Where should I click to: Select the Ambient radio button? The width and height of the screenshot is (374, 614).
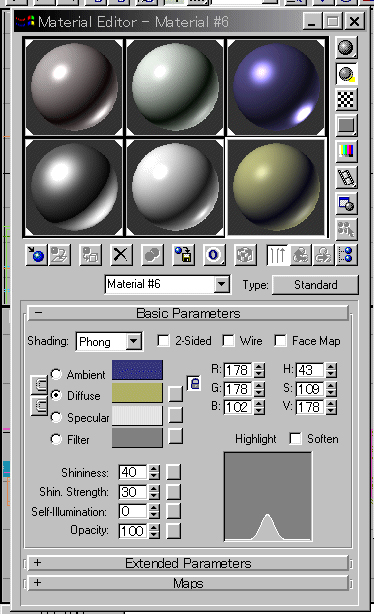[x=56, y=374]
